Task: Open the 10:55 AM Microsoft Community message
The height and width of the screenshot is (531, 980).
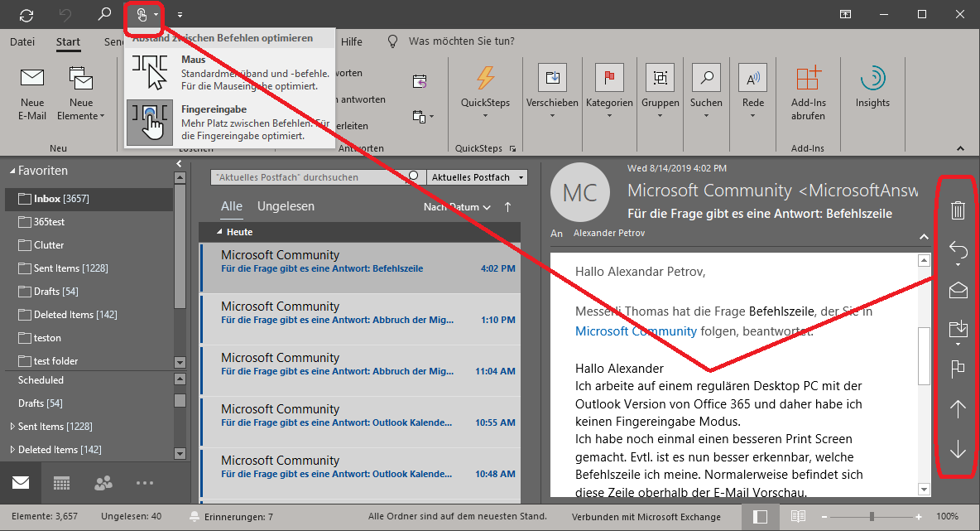Action: (x=361, y=422)
